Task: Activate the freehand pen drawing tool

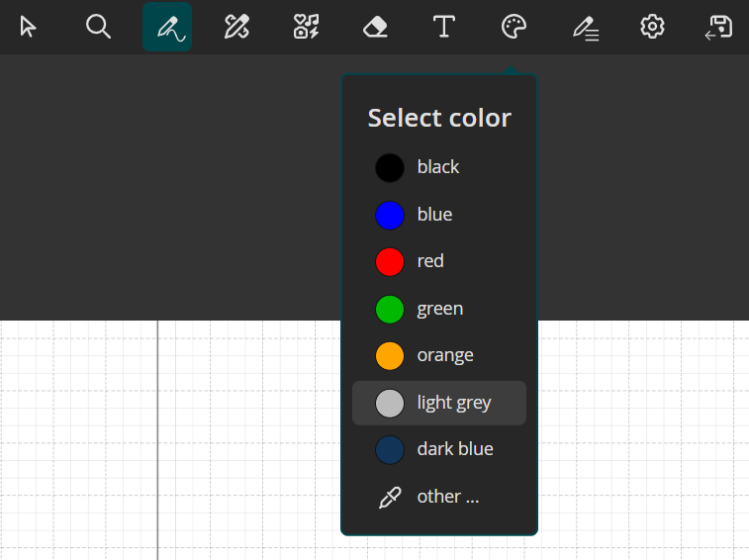Action: [x=167, y=27]
